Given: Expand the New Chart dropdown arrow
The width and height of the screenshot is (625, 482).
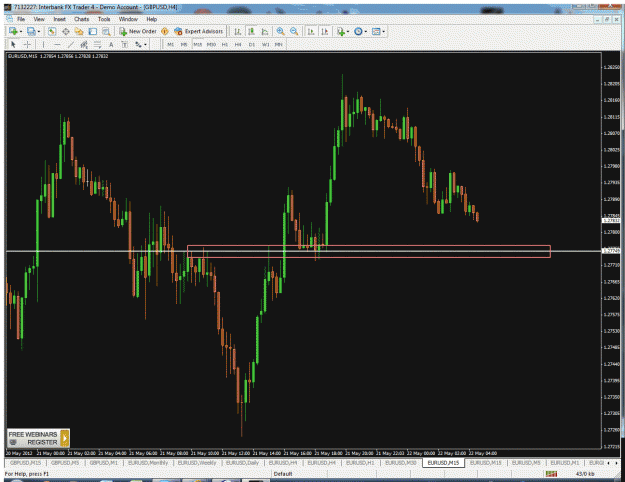Looking at the screenshot, I should point(21,31).
